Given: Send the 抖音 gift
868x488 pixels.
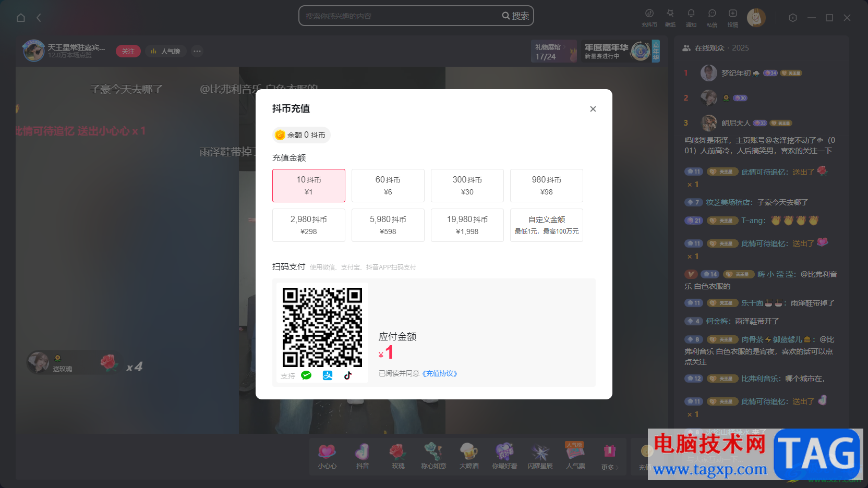Looking at the screenshot, I should 363,456.
